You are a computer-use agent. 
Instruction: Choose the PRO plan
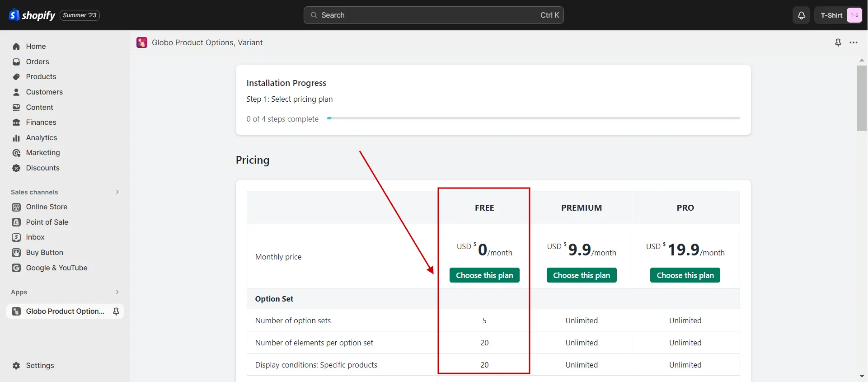click(685, 275)
